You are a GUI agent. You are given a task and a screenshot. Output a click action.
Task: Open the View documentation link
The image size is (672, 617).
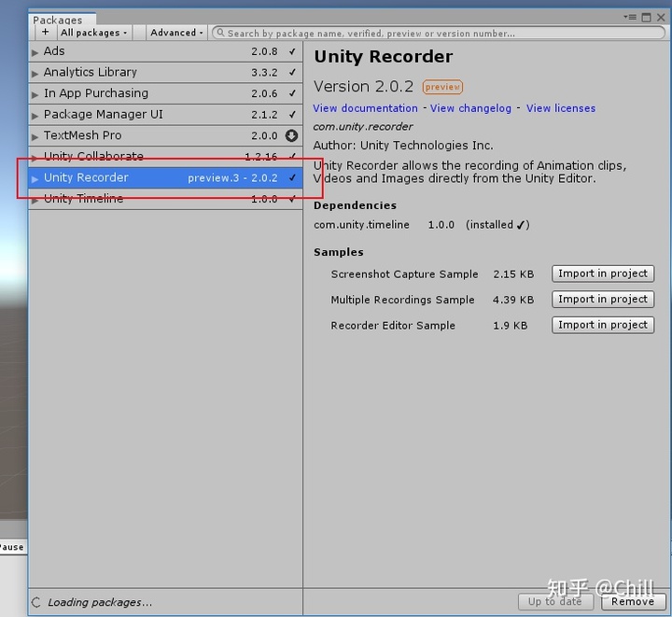pyautogui.click(x=365, y=108)
